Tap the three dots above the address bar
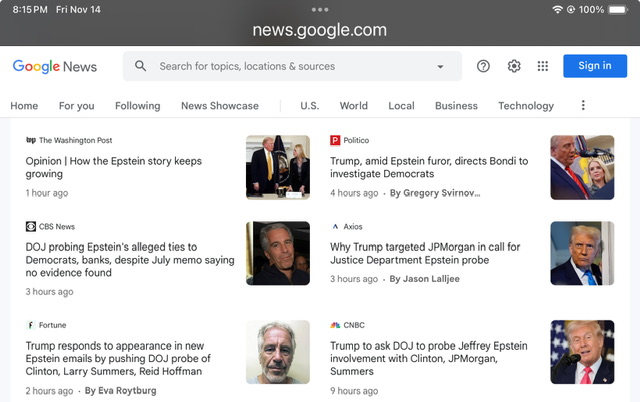Image resolution: width=640 pixels, height=402 pixels. [x=320, y=9]
